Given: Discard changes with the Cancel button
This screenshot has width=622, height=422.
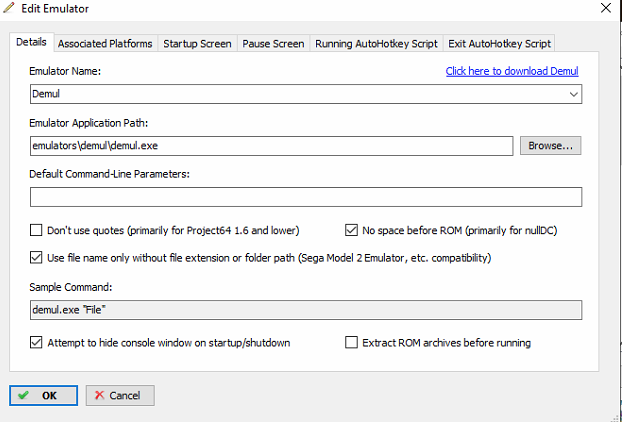Looking at the screenshot, I should tap(120, 395).
